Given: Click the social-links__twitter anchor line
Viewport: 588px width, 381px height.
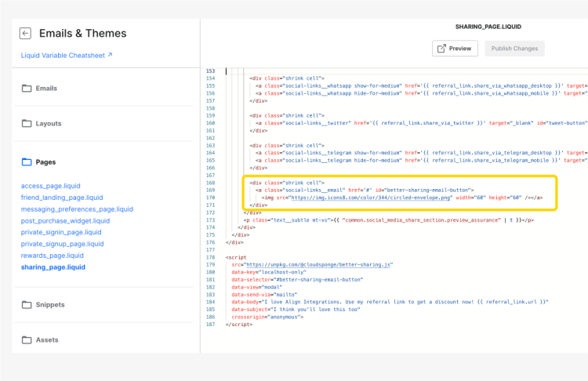Looking at the screenshot, I should [422, 123].
